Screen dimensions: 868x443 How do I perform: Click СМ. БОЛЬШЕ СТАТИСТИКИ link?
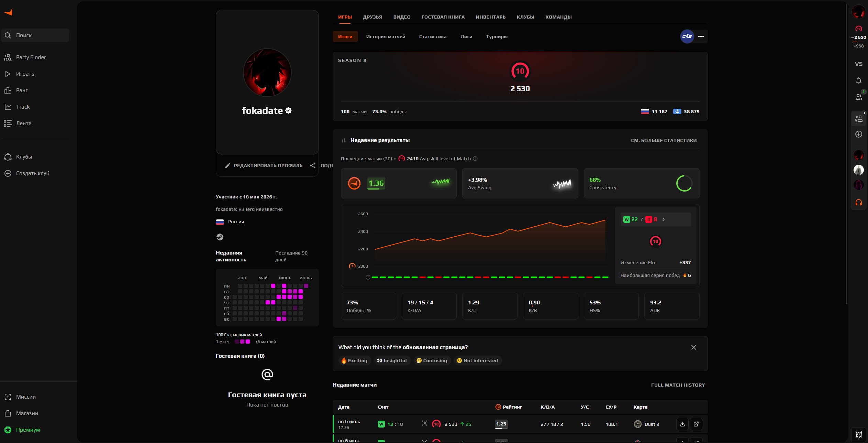pos(664,140)
